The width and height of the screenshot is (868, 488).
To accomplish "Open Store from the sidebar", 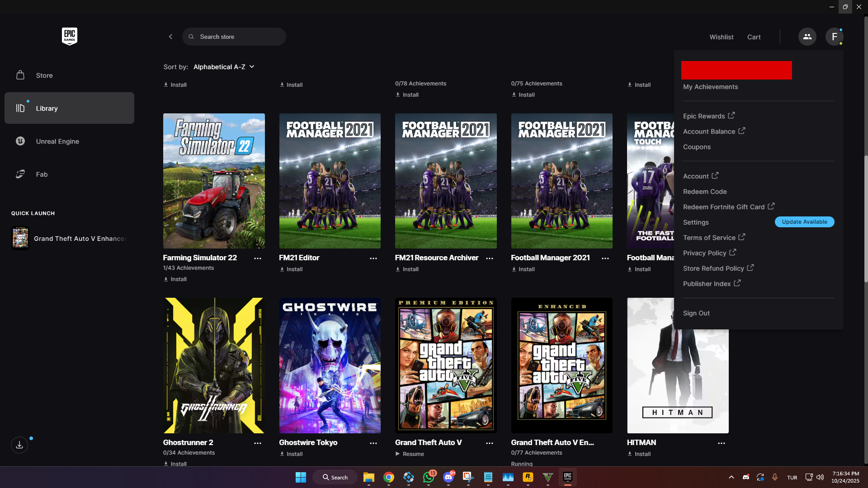I will pos(44,75).
